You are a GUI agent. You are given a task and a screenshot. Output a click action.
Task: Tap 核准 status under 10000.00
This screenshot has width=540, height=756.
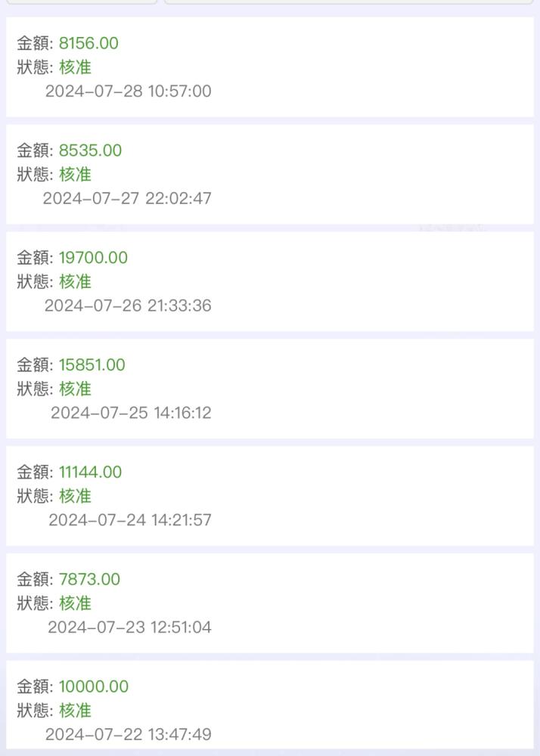tap(75, 710)
